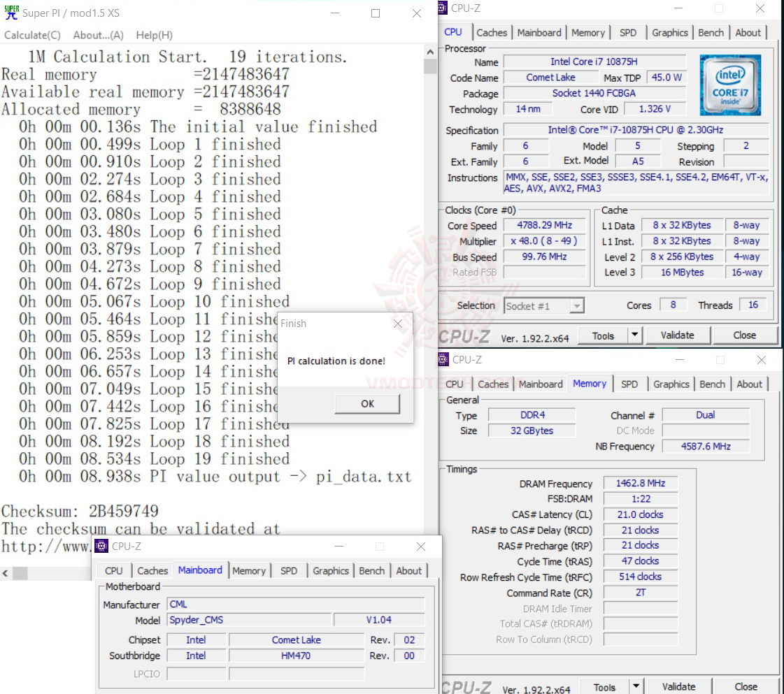Switch to About tab in the top CPU-Z window
Screen dimensions: 784x694
click(x=748, y=32)
